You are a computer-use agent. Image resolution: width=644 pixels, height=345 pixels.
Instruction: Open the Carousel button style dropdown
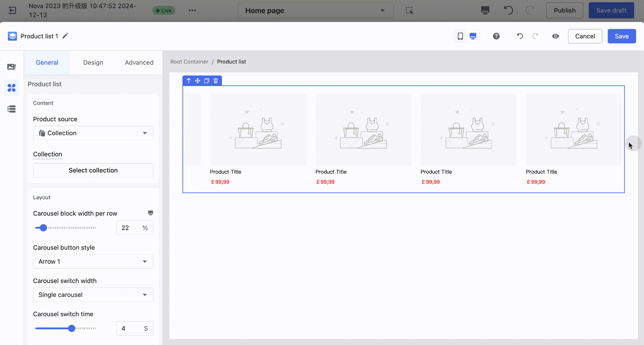[93, 262]
